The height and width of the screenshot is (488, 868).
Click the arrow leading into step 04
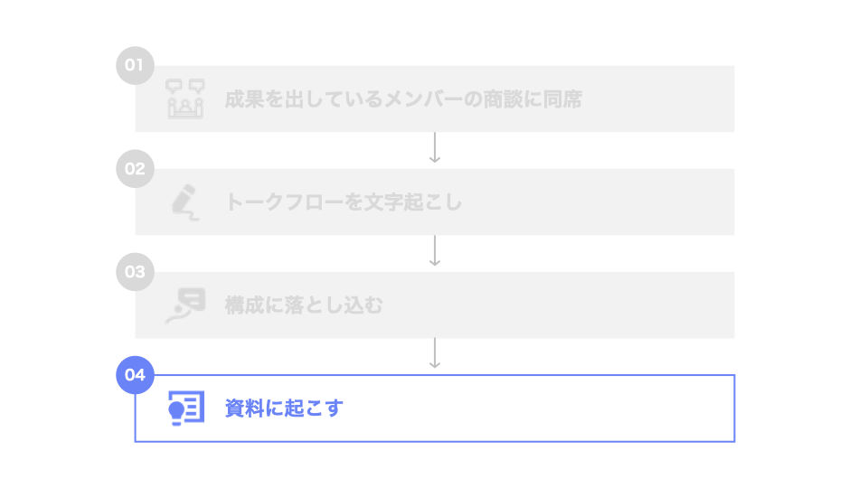pyautogui.click(x=435, y=354)
